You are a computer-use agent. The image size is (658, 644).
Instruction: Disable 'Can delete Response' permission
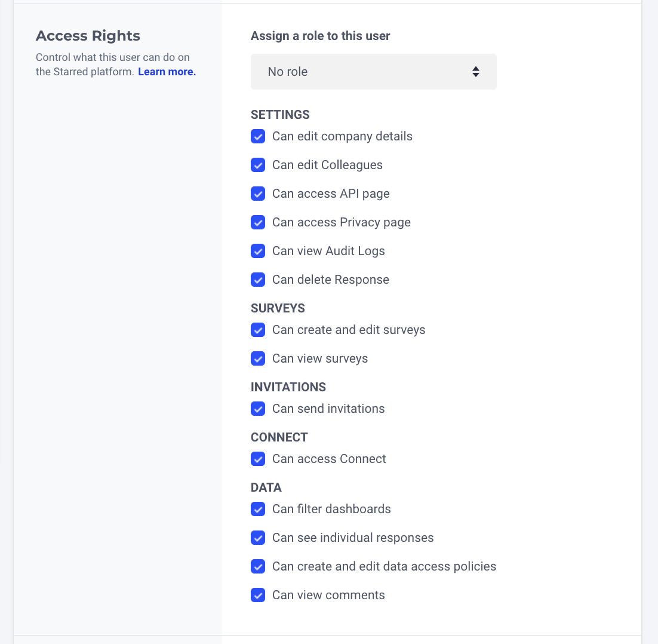[x=258, y=280]
